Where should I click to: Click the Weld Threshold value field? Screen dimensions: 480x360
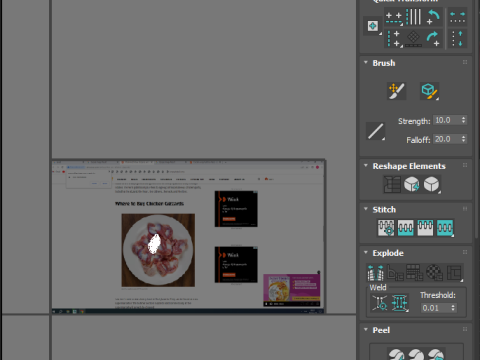pyautogui.click(x=435, y=308)
